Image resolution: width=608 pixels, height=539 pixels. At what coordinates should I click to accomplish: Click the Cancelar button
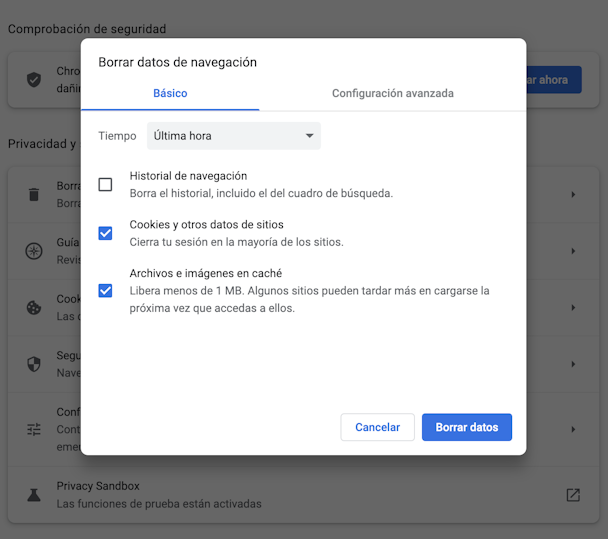pos(377,427)
